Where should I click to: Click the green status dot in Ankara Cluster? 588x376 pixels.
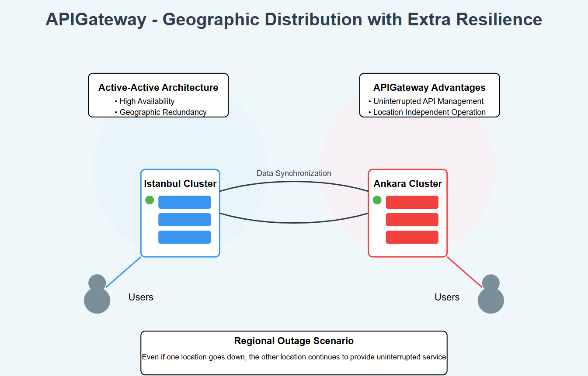377,200
